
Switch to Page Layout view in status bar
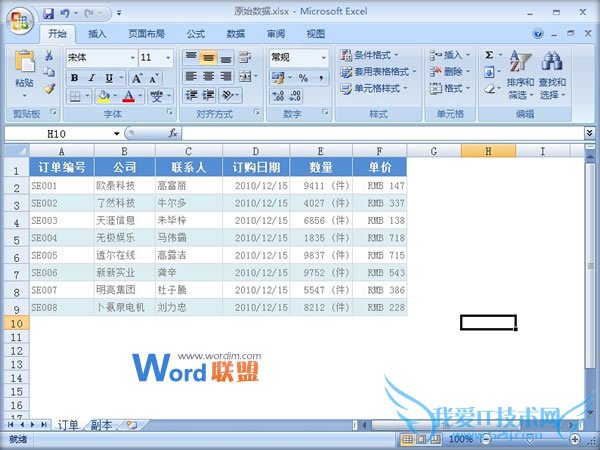(x=421, y=440)
